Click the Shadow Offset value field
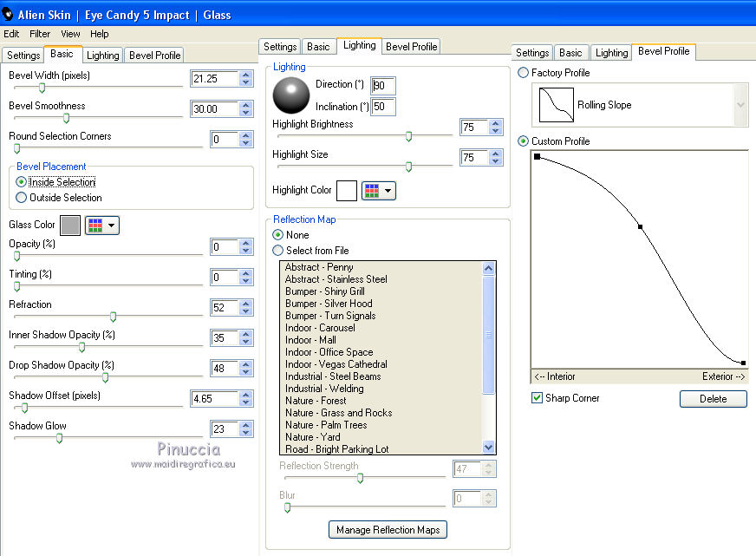Viewport: 756px width, 556px height. tap(215, 399)
